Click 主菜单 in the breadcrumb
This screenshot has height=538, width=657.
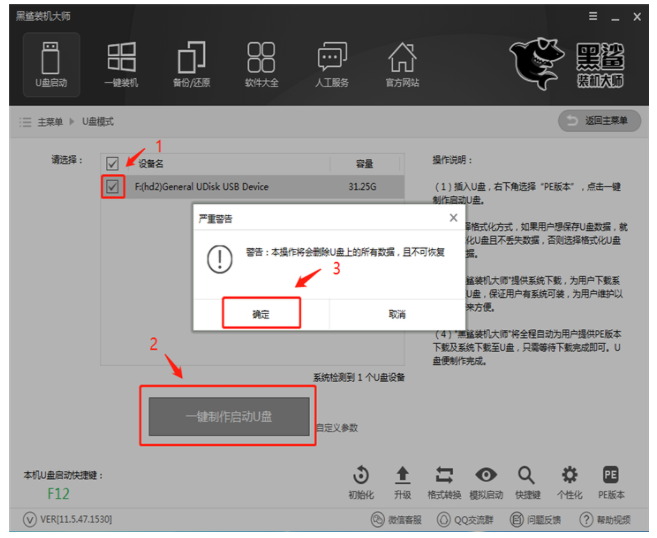tap(50, 121)
